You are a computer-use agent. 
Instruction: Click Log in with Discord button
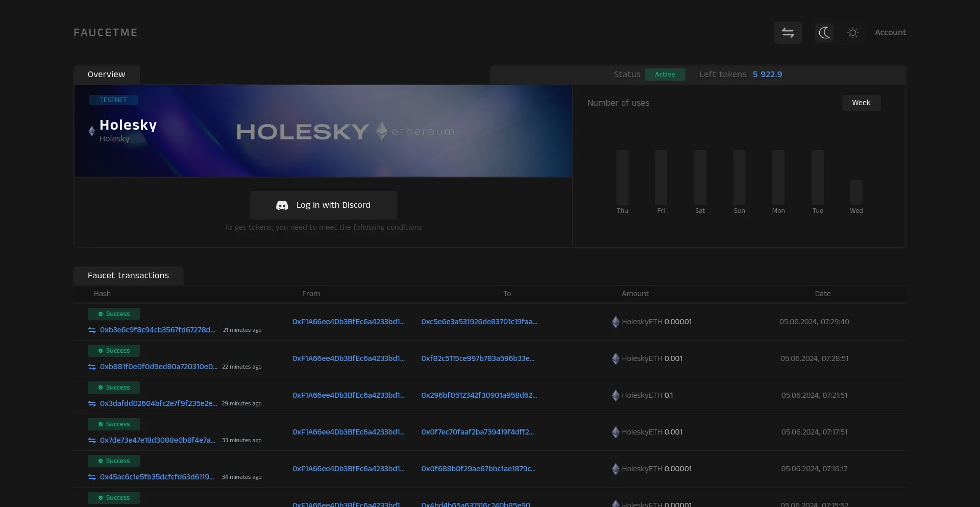pos(323,205)
